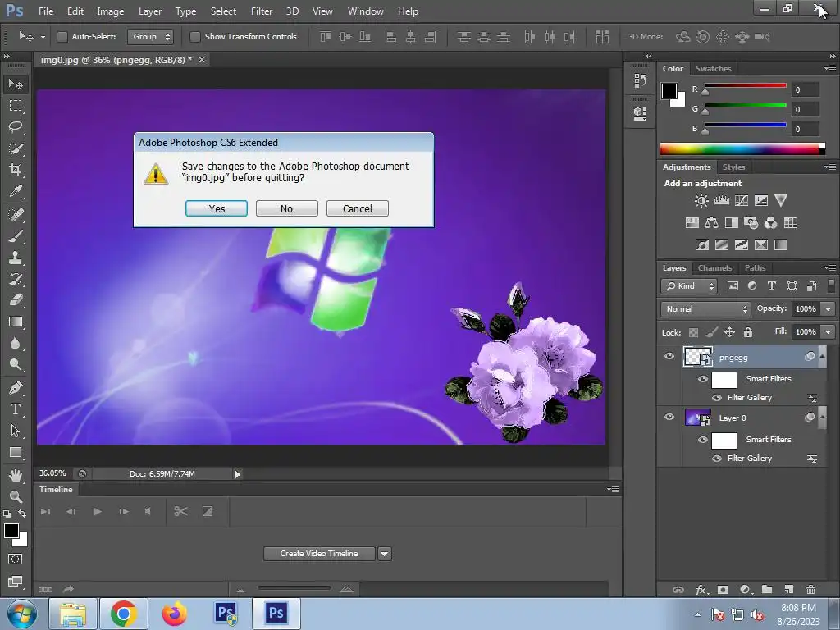840x630 pixels.
Task: Click Create Video Timeline button
Action: click(319, 554)
